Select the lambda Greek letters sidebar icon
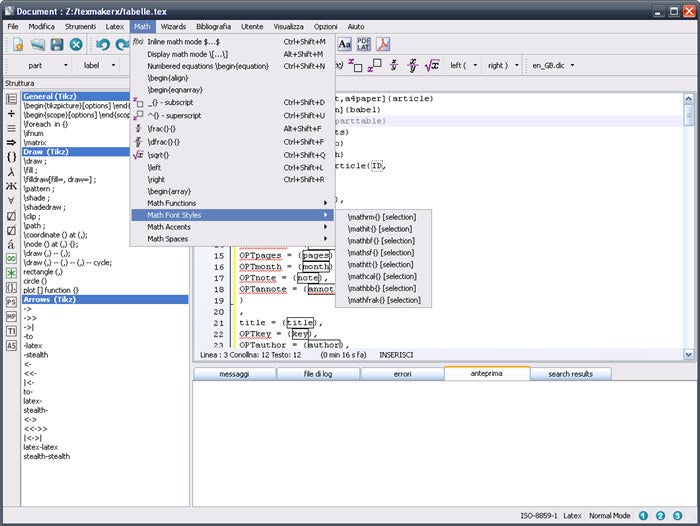700x526 pixels. (11, 171)
